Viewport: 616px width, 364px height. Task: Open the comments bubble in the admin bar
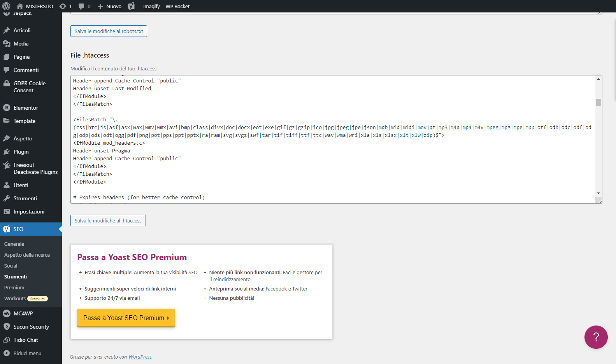[x=81, y=6]
